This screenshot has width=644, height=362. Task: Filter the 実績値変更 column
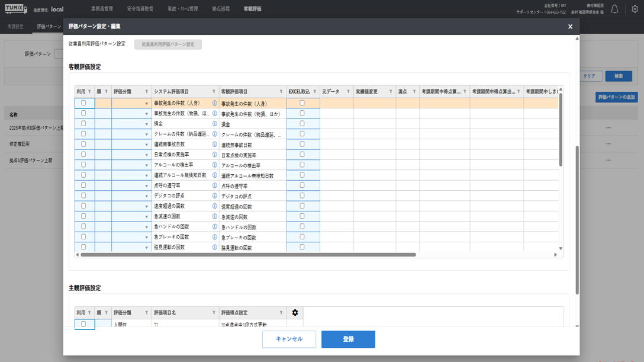tap(391, 92)
